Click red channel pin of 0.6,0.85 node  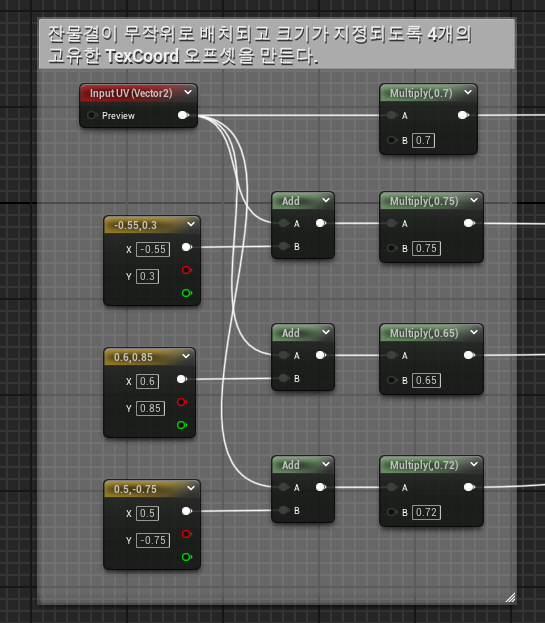point(182,402)
